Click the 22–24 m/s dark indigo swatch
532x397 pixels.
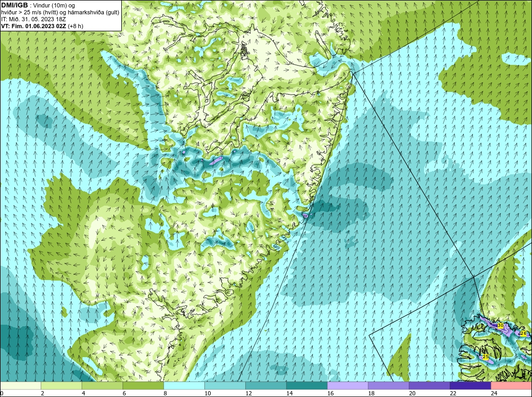(470, 386)
